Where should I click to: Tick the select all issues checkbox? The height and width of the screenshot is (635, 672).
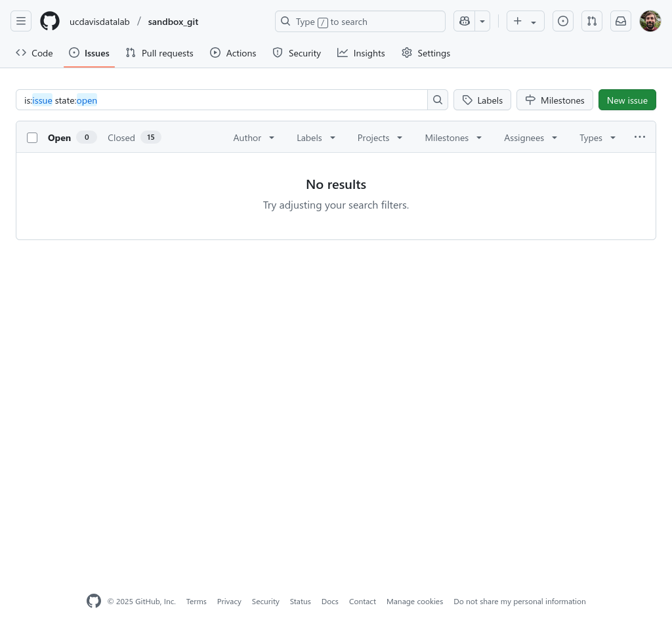tap(32, 138)
